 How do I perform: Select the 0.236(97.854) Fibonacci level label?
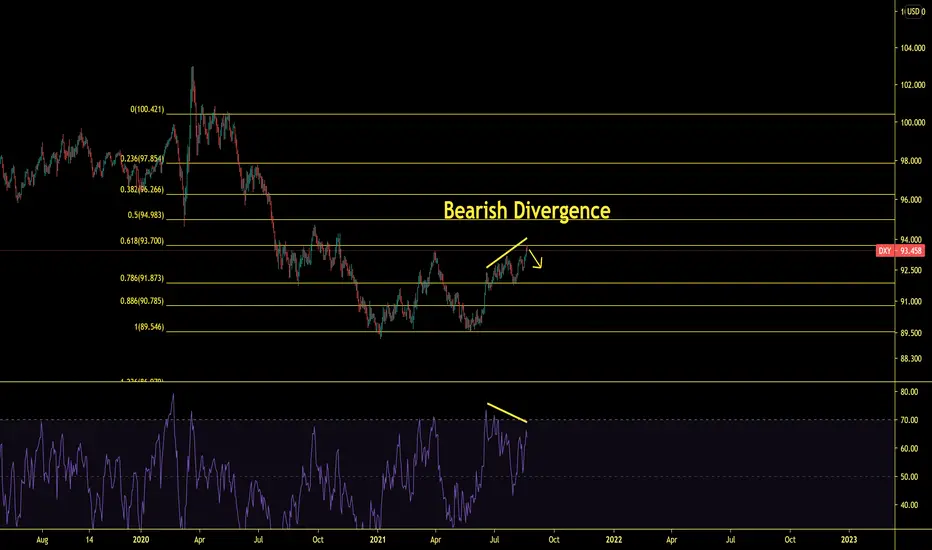(142, 159)
